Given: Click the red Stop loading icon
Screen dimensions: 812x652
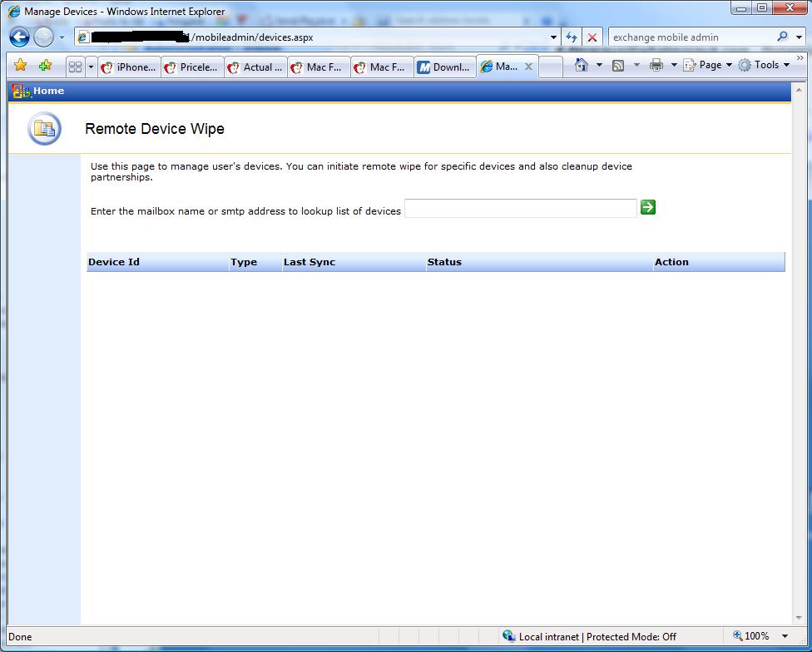Looking at the screenshot, I should tap(592, 37).
